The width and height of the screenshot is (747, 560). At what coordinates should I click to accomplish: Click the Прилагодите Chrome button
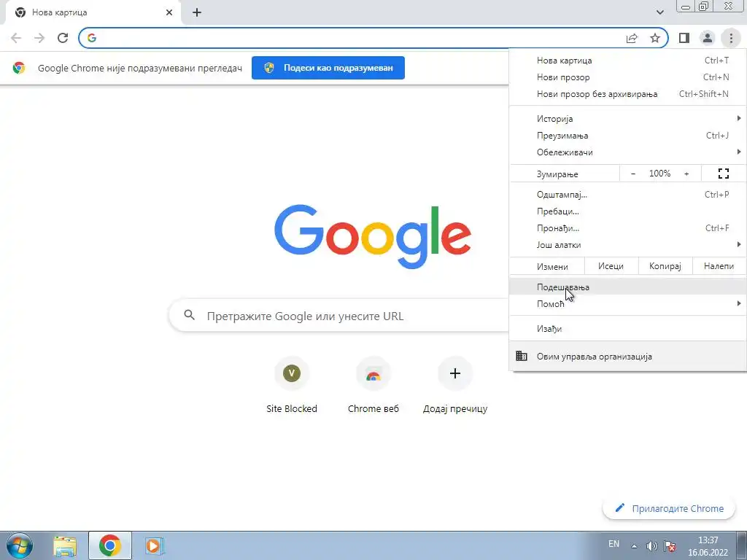669,508
